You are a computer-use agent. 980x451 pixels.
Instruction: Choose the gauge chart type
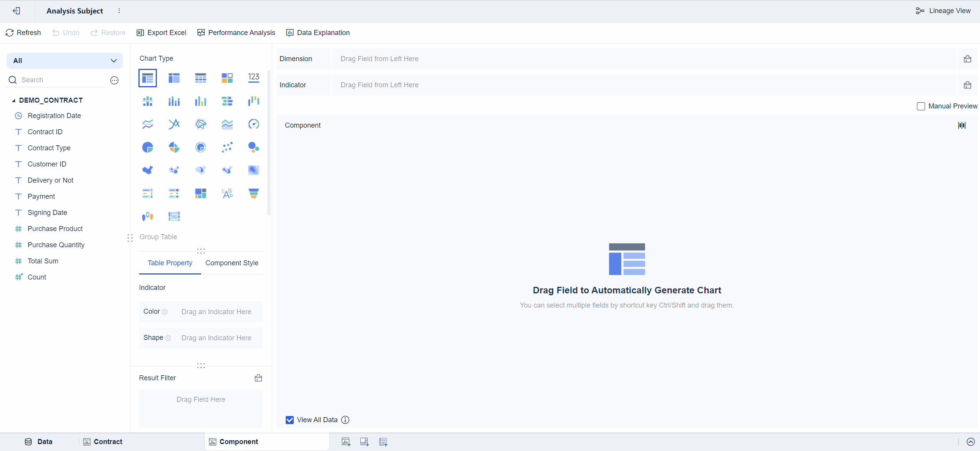pyautogui.click(x=253, y=124)
